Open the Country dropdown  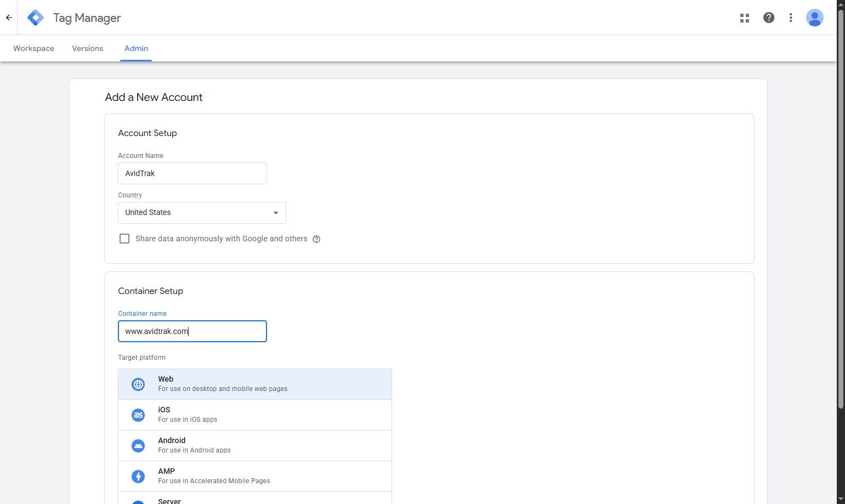(x=202, y=213)
